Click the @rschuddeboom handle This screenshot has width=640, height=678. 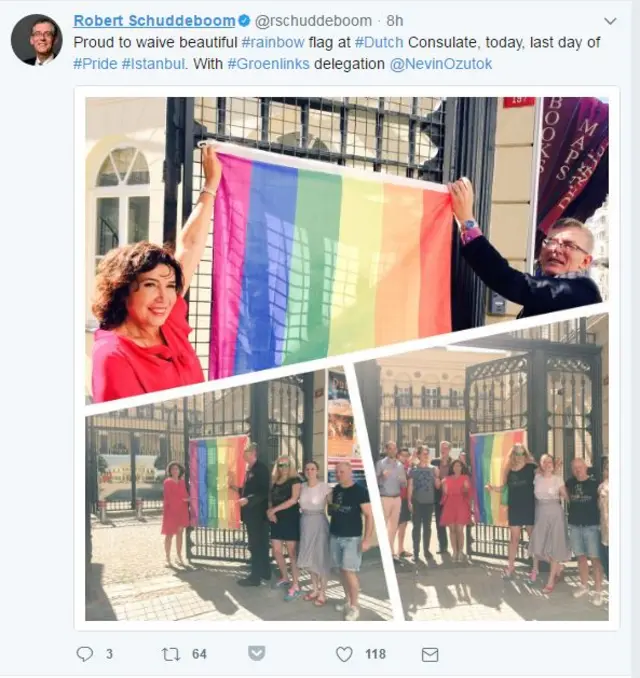314,20
